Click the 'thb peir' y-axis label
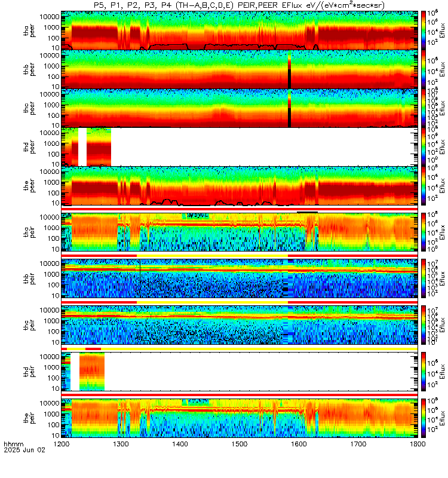The height and width of the screenshot is (478, 448). [29, 278]
